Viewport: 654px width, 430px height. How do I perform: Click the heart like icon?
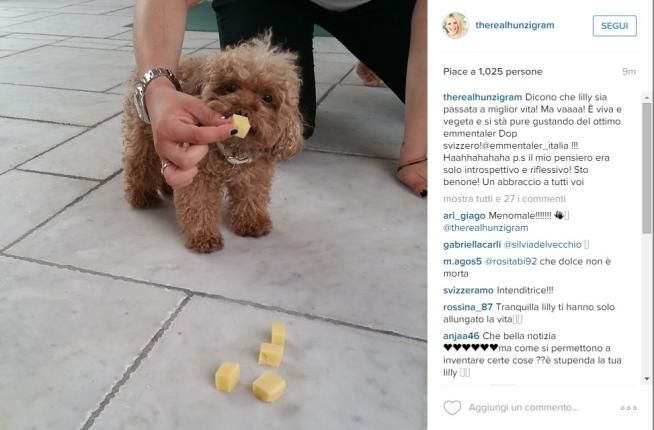coord(452,407)
